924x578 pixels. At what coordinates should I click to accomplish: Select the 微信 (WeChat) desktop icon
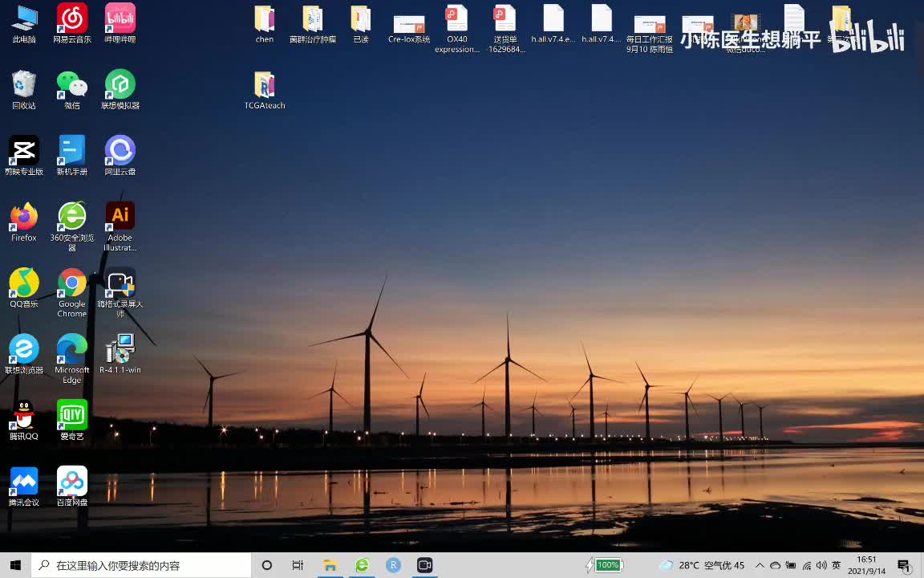coord(72,85)
